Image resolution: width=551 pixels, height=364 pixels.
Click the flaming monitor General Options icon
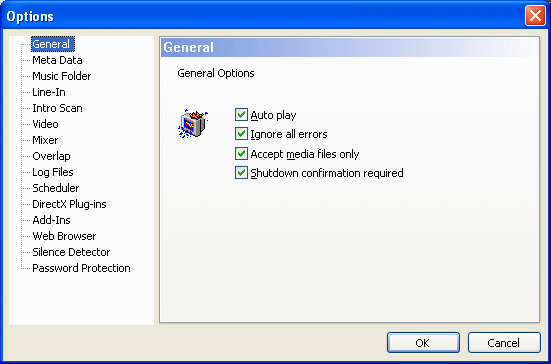193,123
